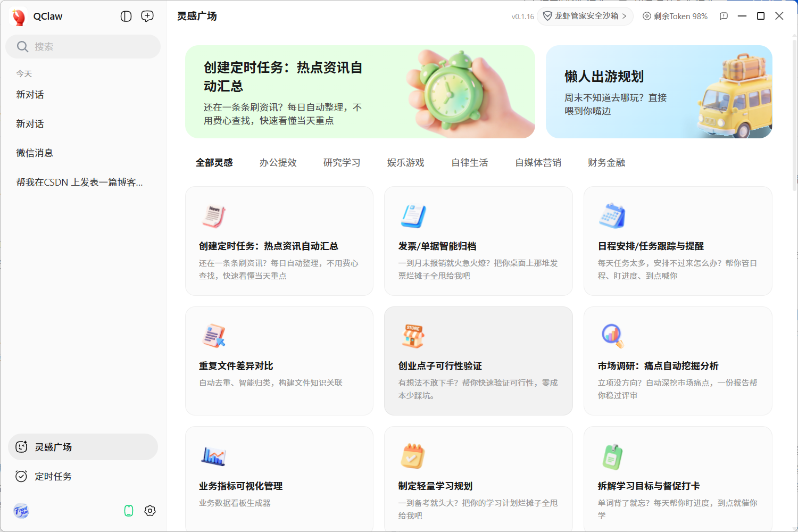
Task: Click the magnifier chart icon on 市场调研 card
Action: coord(612,336)
